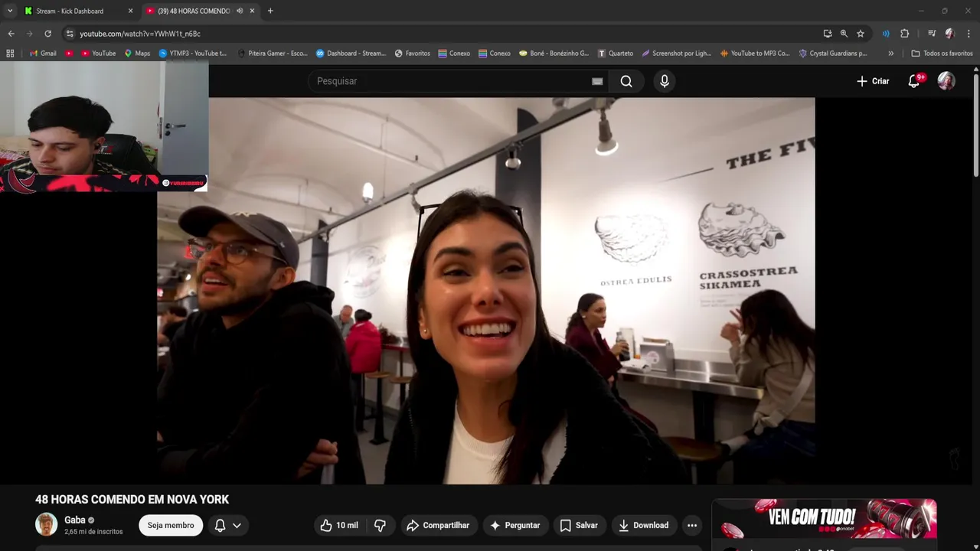Open the Boné - Bonézinho bookmark
This screenshot has width=980, height=551.
[554, 54]
